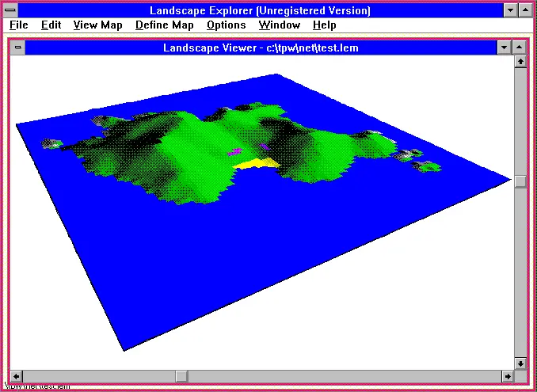Maximize the Landscape Viewer child window
The width and height of the screenshot is (537, 392).
tap(520, 48)
